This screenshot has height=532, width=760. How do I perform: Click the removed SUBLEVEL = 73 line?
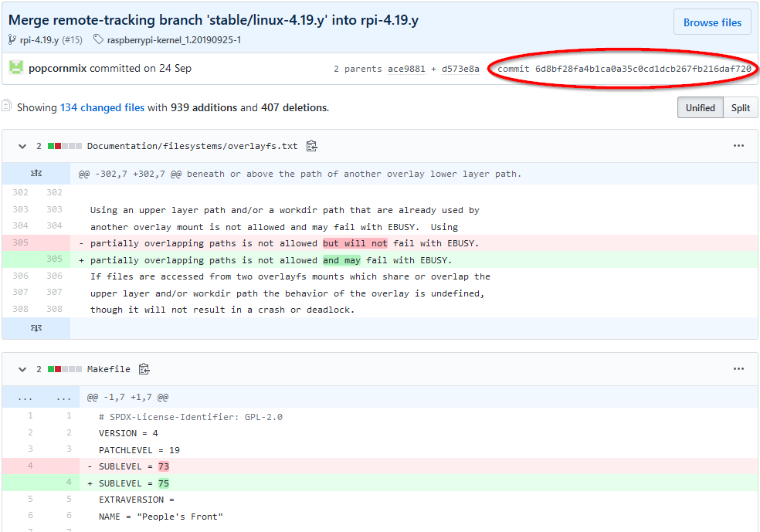pos(380,466)
